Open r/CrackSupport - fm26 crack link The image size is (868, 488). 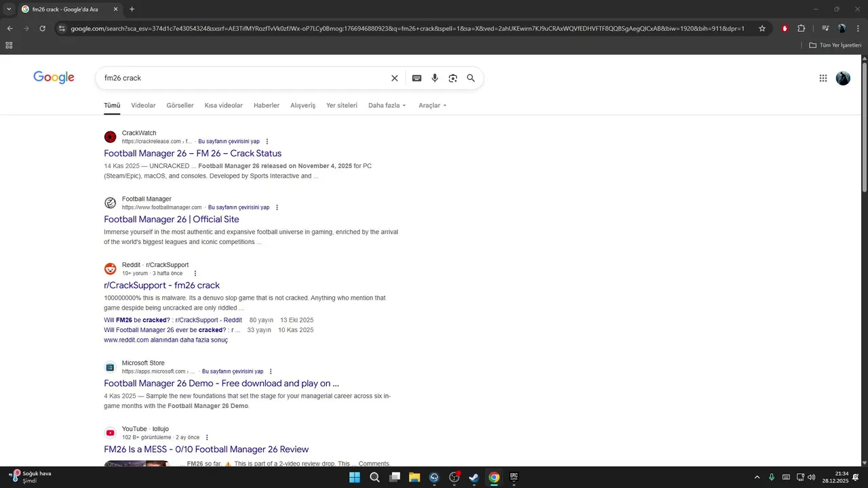[x=161, y=285]
